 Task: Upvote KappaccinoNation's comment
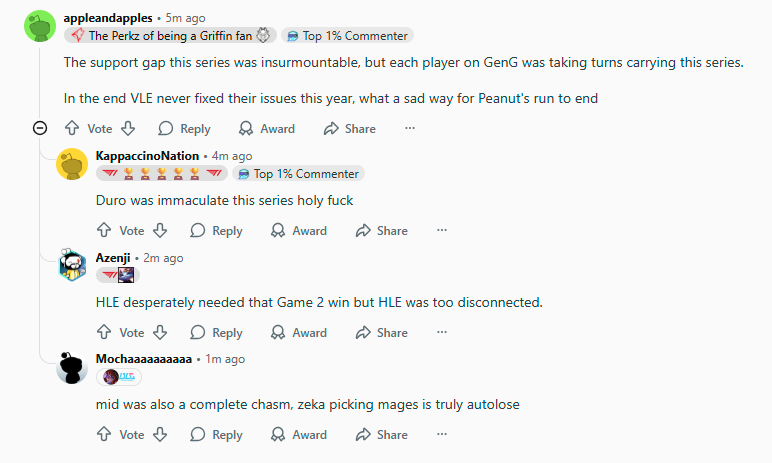[104, 230]
